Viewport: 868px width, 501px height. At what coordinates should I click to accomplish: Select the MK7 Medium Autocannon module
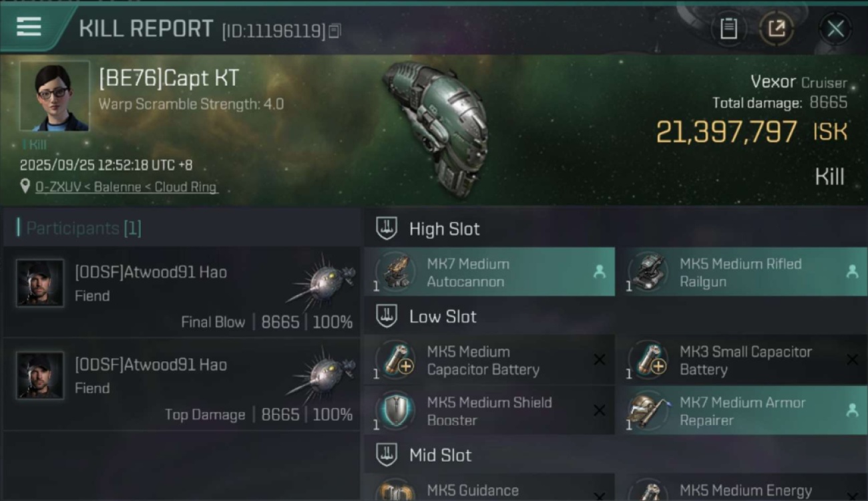(489, 273)
